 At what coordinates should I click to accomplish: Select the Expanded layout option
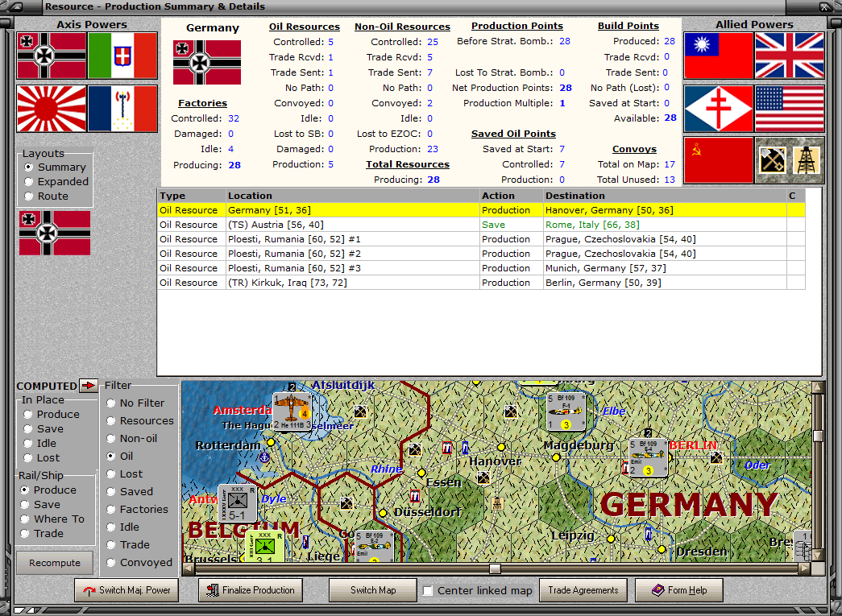coord(56,182)
